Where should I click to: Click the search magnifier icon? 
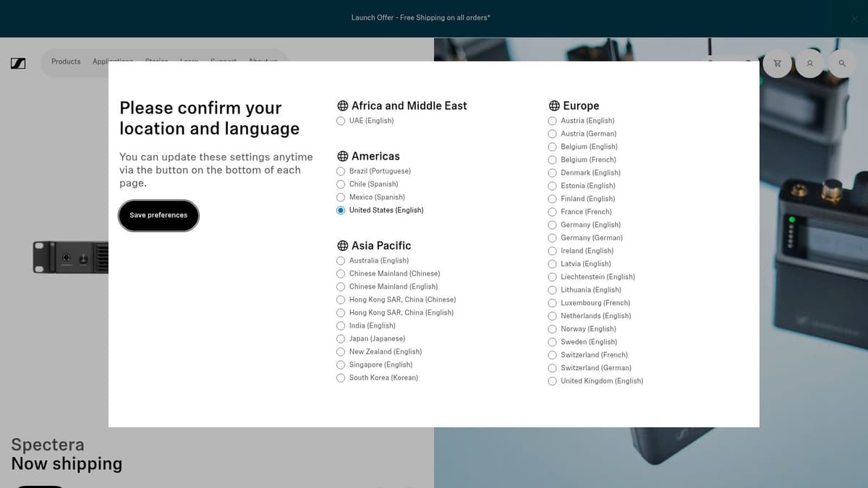(842, 64)
